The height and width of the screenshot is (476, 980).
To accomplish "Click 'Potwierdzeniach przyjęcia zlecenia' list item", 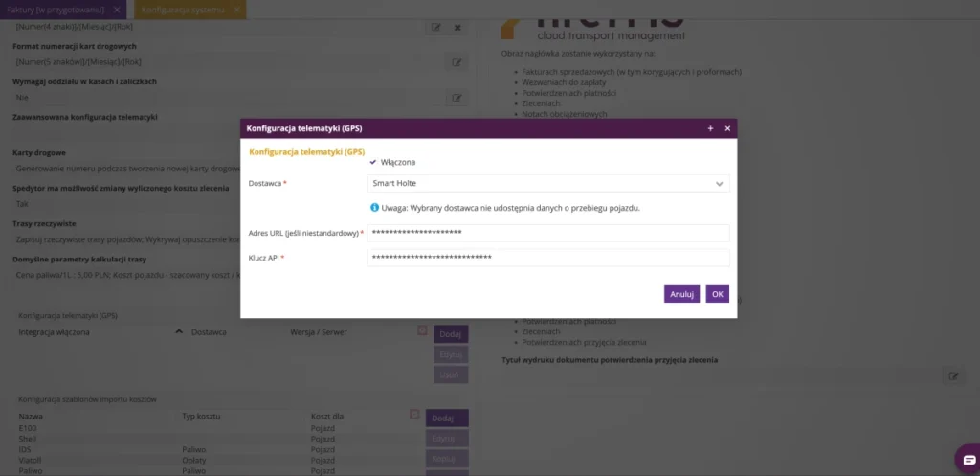I will 584,342.
